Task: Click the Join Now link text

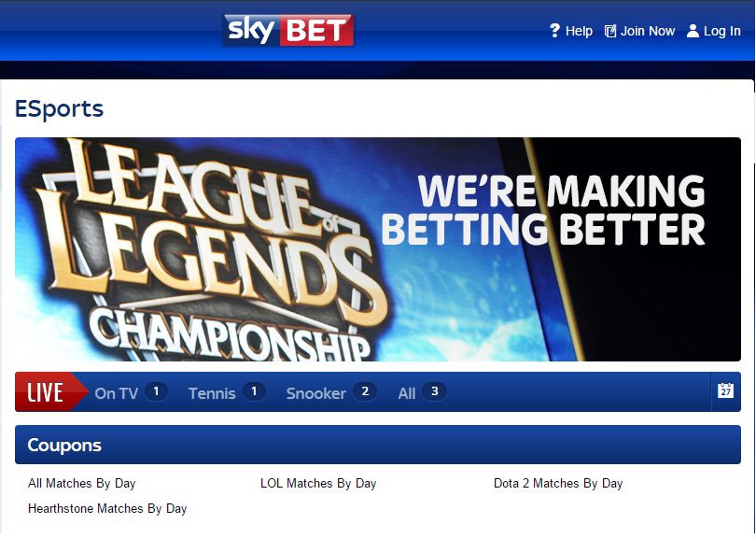Action: click(x=648, y=31)
